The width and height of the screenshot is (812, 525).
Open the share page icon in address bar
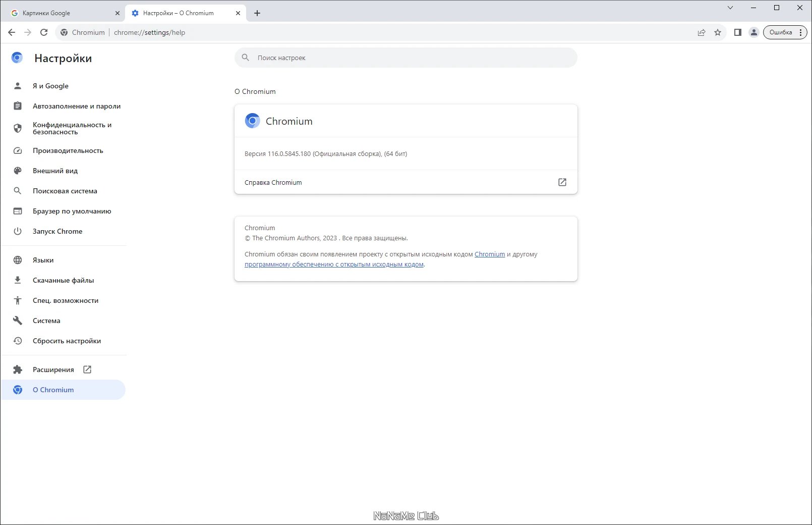click(x=702, y=32)
